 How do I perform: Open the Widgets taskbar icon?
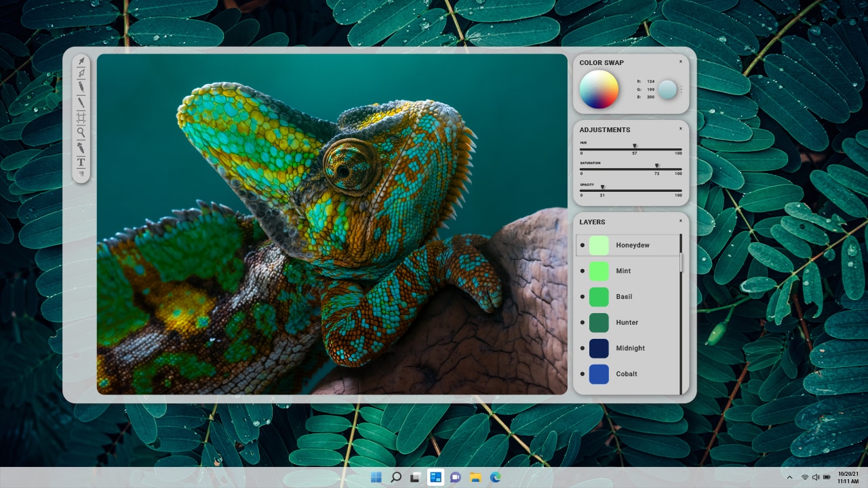(435, 477)
